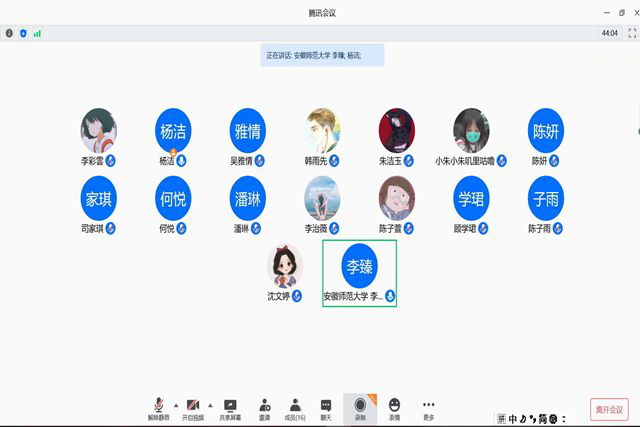Viewport: 640px width, 427px height.
Task: Start screen sharing with 共享屏幕
Action: (231, 408)
